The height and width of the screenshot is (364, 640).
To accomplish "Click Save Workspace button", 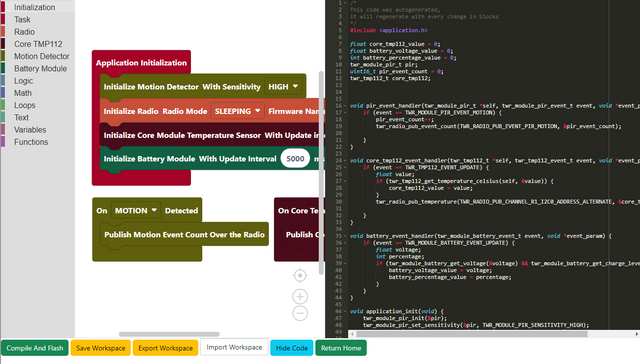I will tap(100, 348).
